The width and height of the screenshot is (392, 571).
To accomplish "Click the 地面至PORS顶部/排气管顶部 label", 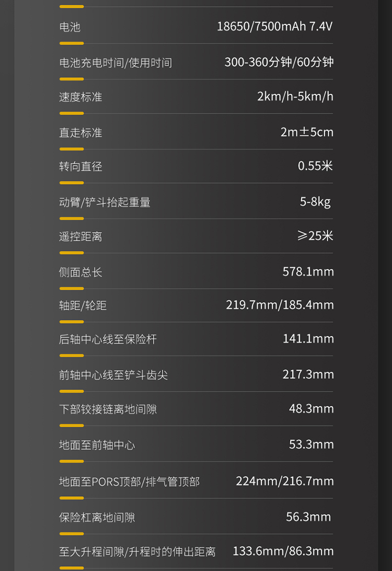I will click(129, 482).
